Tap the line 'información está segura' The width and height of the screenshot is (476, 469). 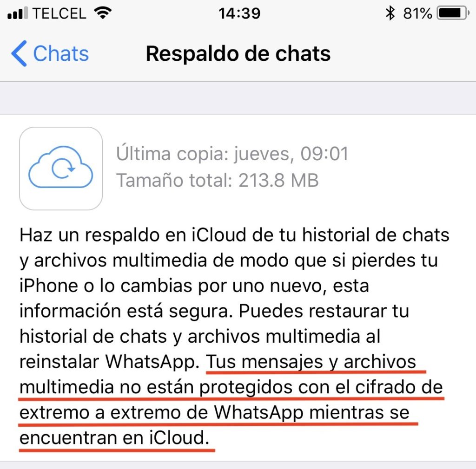pyautogui.click(x=126, y=311)
